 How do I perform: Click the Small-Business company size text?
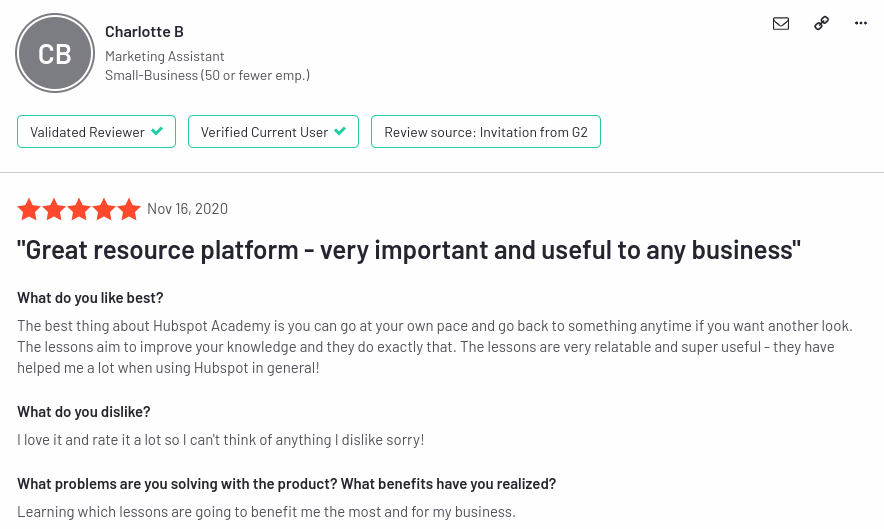click(x=207, y=75)
